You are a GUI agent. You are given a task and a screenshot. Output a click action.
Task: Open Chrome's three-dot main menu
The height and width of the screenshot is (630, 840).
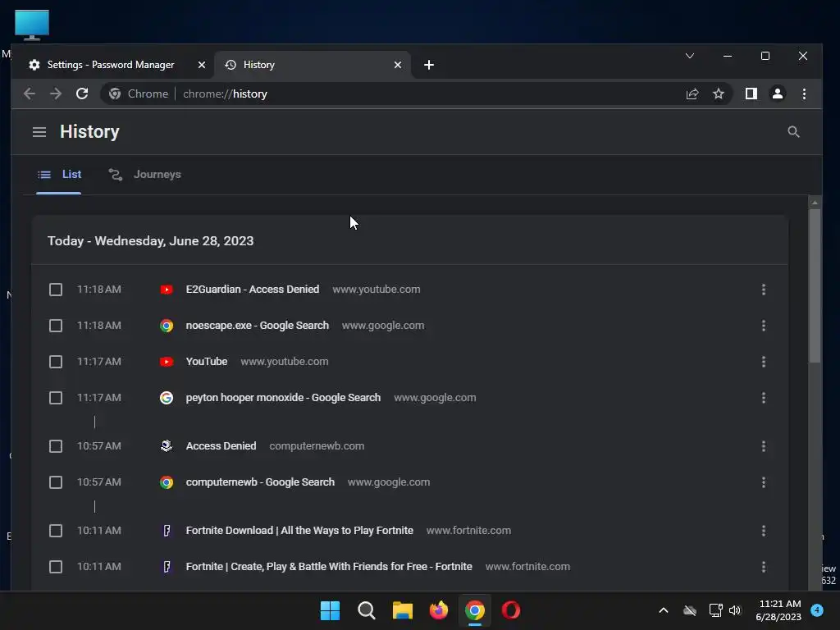(x=804, y=94)
